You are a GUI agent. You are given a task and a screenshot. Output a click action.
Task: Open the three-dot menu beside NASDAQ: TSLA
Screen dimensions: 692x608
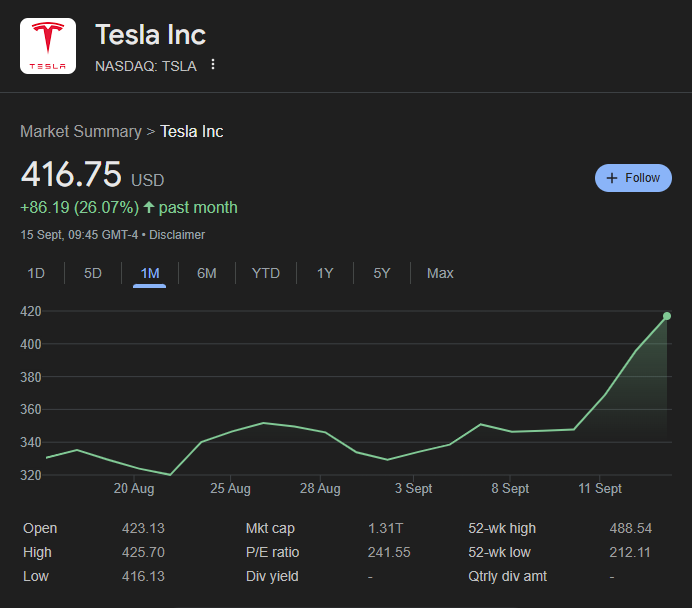tap(213, 64)
